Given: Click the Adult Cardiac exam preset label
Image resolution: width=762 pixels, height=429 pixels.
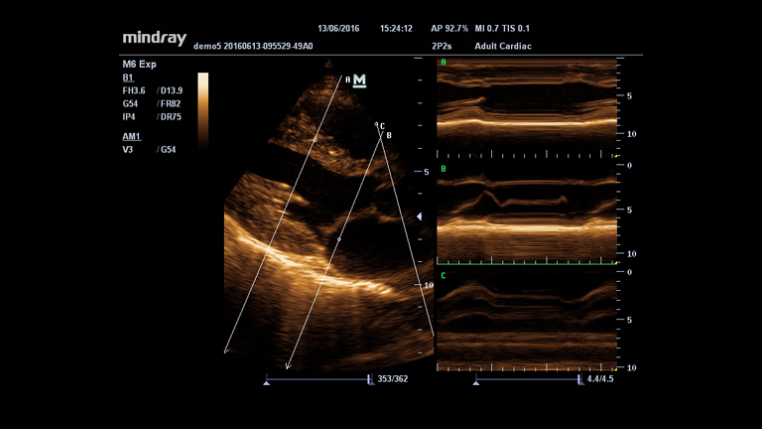Looking at the screenshot, I should pyautogui.click(x=504, y=46).
